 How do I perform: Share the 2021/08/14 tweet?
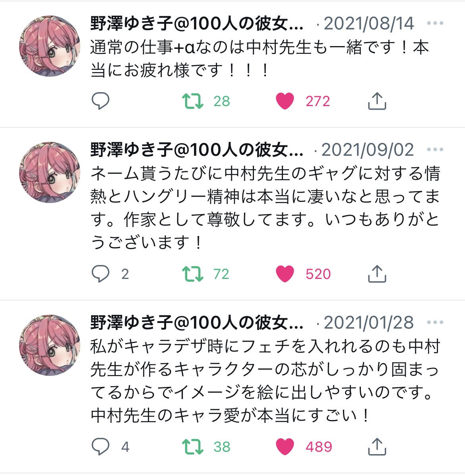pyautogui.click(x=377, y=101)
